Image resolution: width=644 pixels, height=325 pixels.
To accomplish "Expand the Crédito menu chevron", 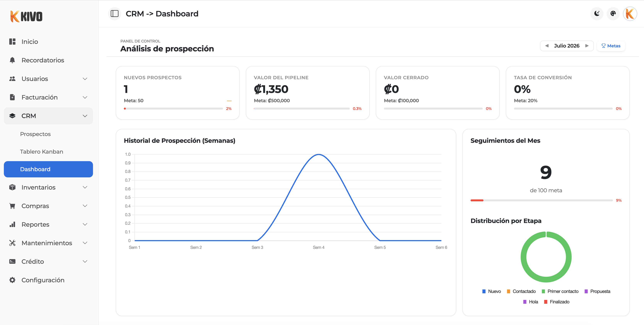I will pos(85,261).
